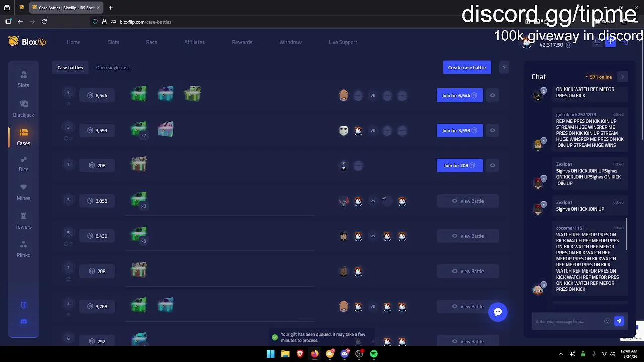This screenshot has width=644, height=362.
Task: Click the browser address bar URL
Action: (x=145, y=22)
